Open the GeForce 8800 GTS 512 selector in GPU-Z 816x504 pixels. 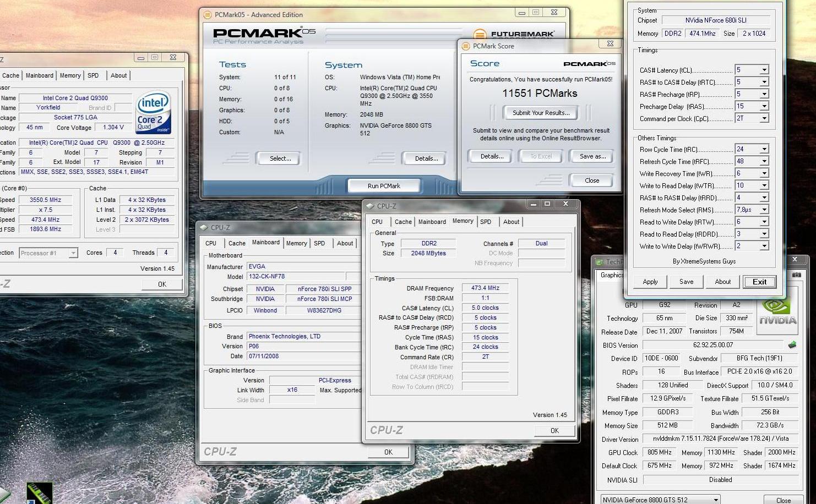660,500
